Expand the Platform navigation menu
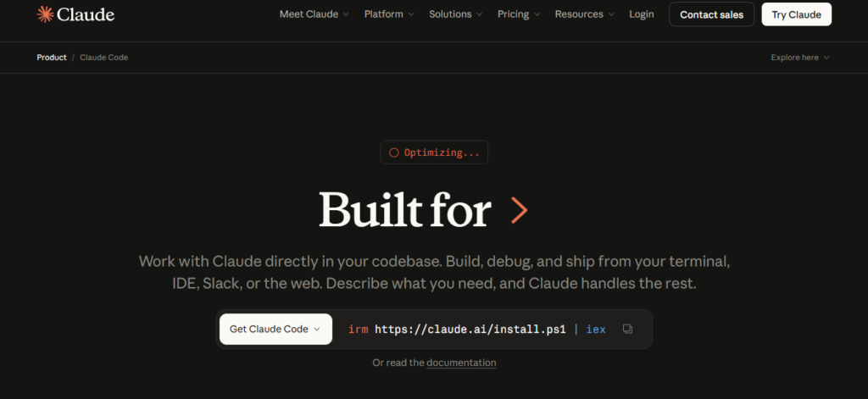 click(x=389, y=14)
